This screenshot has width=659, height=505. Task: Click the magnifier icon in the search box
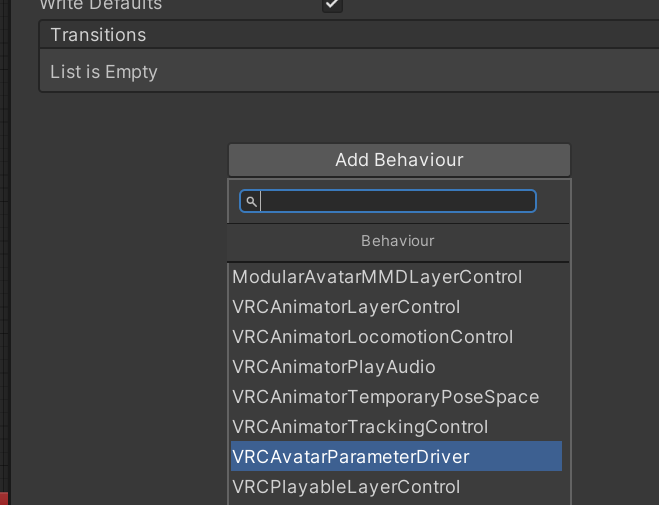(251, 202)
